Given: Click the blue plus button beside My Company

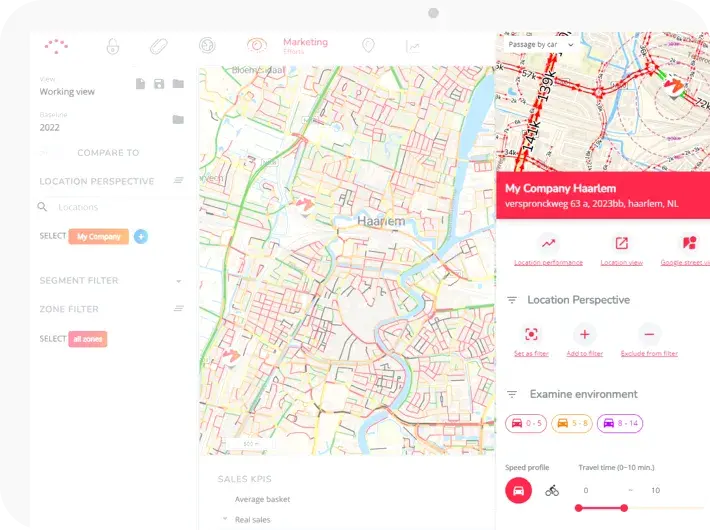Looking at the screenshot, I should pos(141,237).
